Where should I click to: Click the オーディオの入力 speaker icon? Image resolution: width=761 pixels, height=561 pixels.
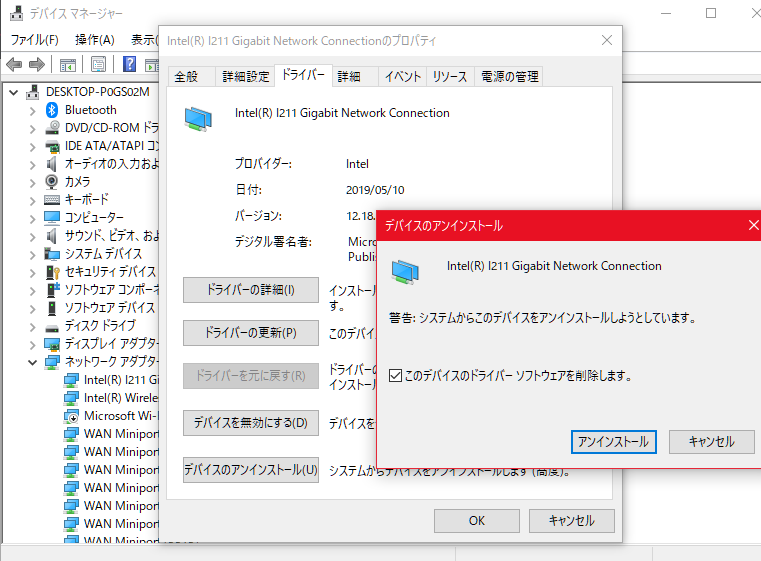(51, 164)
